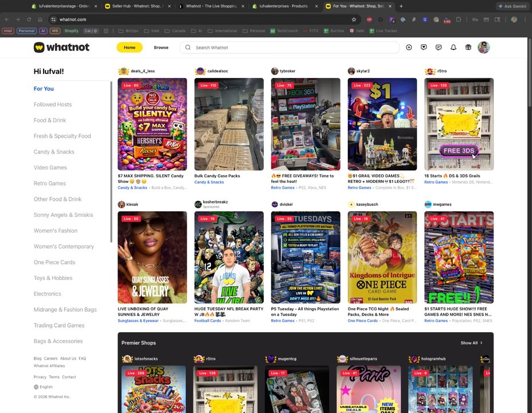
Task: Click the search magnifier icon
Action: point(187,48)
